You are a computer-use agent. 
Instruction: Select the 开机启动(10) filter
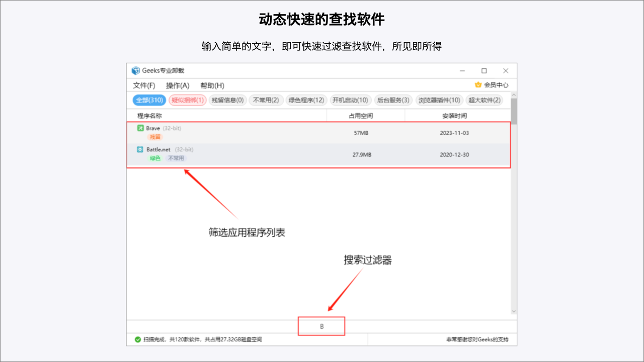coord(351,100)
